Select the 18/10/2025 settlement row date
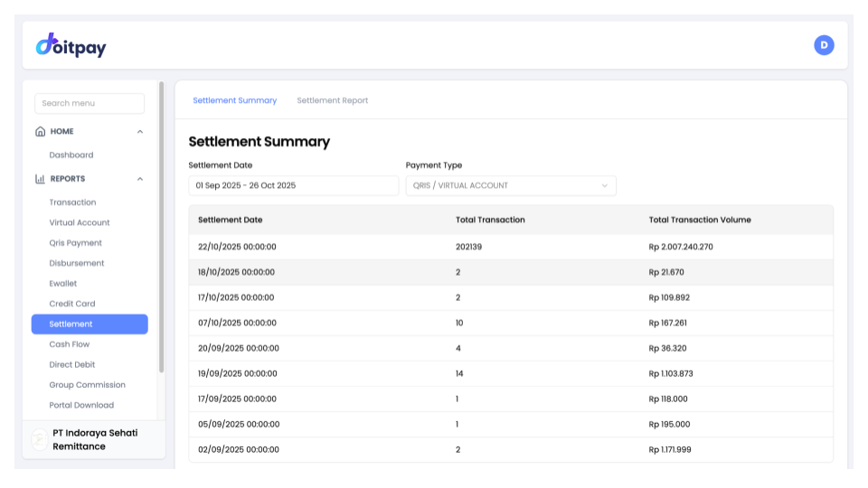The width and height of the screenshot is (868, 488). 236,272
